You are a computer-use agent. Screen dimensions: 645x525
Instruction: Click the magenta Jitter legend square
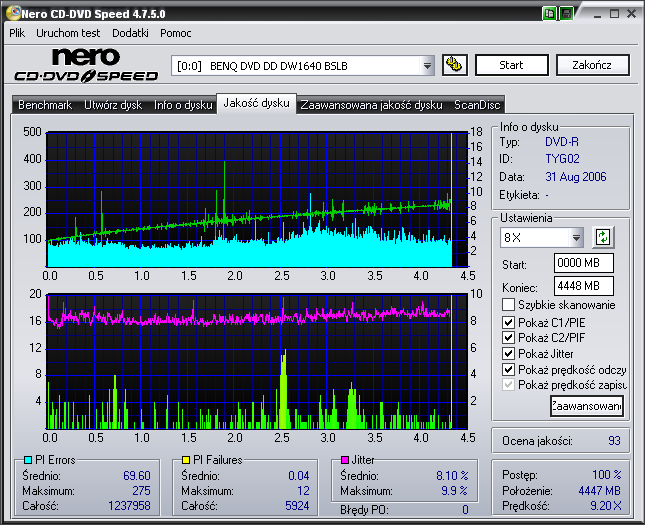345,460
